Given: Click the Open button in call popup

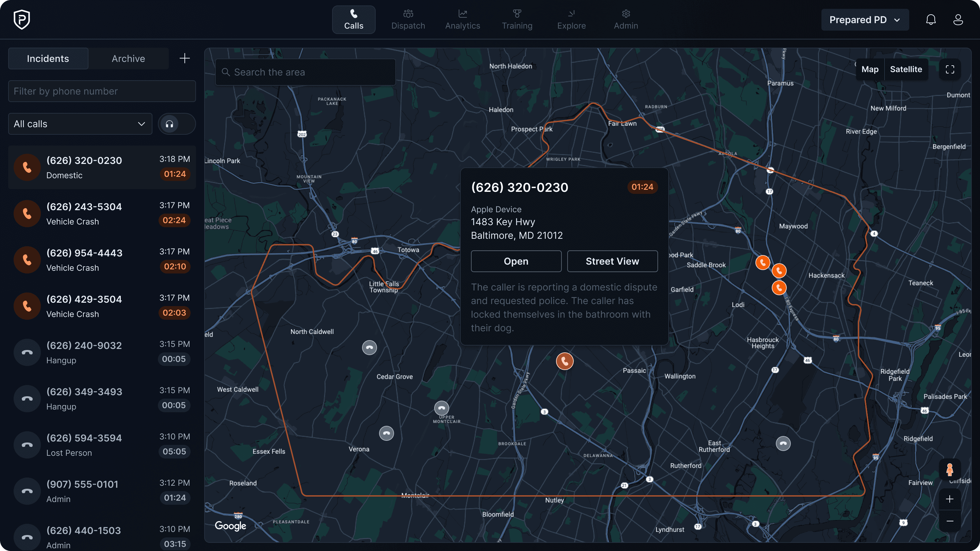Looking at the screenshot, I should pyautogui.click(x=516, y=261).
